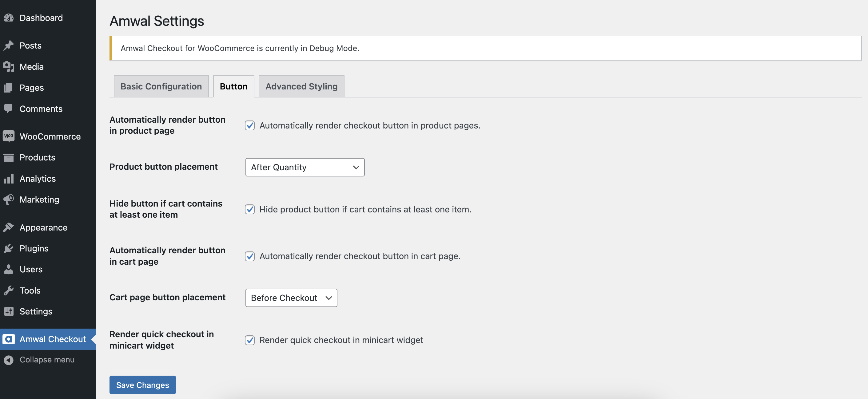
Task: Toggle hide product button when cart has items
Action: [x=250, y=209]
